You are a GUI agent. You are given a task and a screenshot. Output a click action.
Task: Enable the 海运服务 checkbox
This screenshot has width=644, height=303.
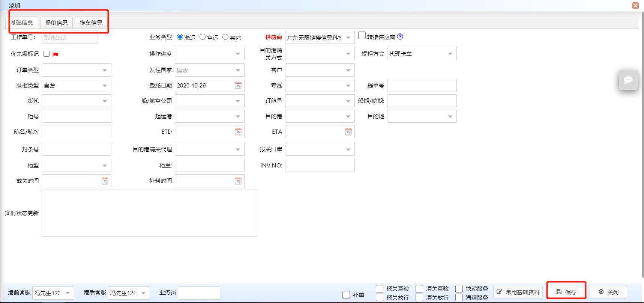coord(459,297)
